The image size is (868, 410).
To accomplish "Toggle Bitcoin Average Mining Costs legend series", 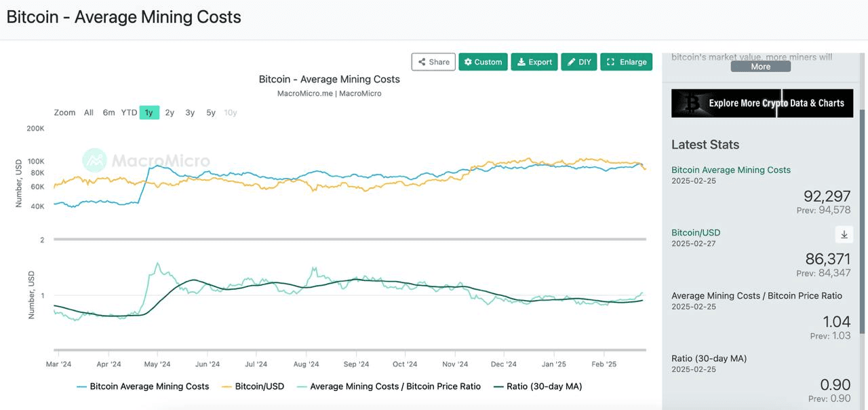I will (x=142, y=386).
